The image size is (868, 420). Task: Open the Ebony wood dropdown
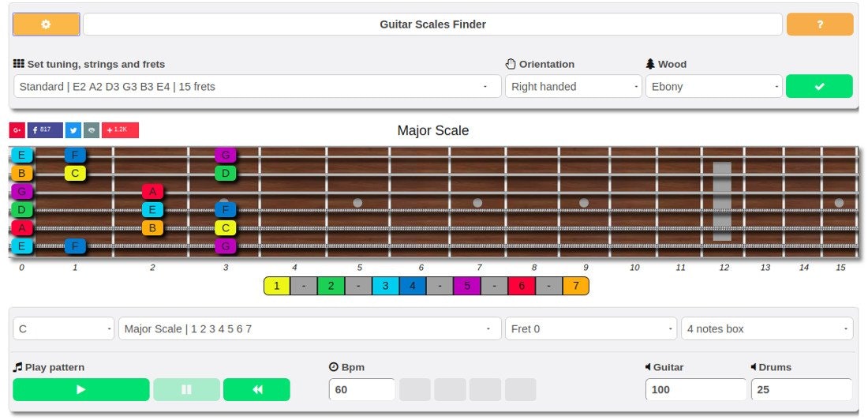(714, 86)
